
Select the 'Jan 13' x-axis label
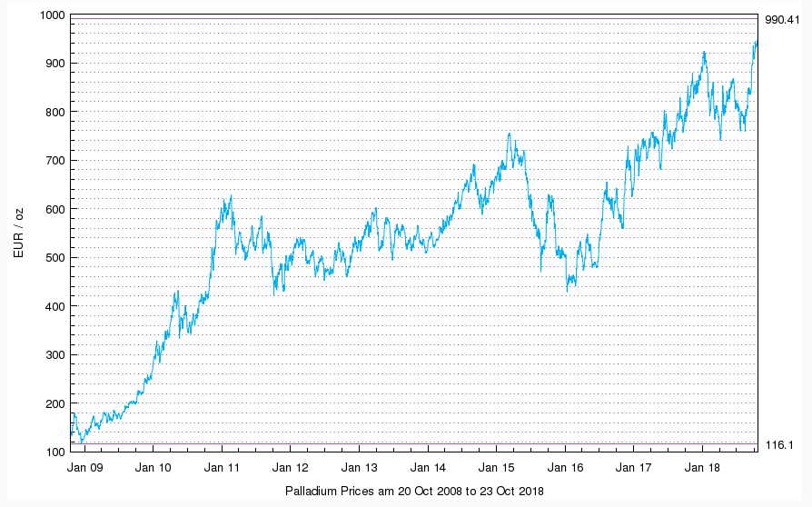[359, 469]
